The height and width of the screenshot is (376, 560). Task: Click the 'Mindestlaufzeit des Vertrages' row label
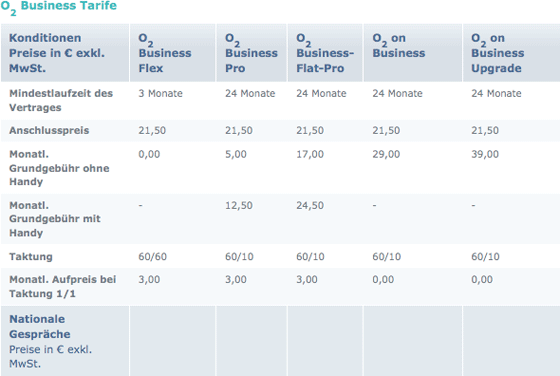click(x=61, y=100)
